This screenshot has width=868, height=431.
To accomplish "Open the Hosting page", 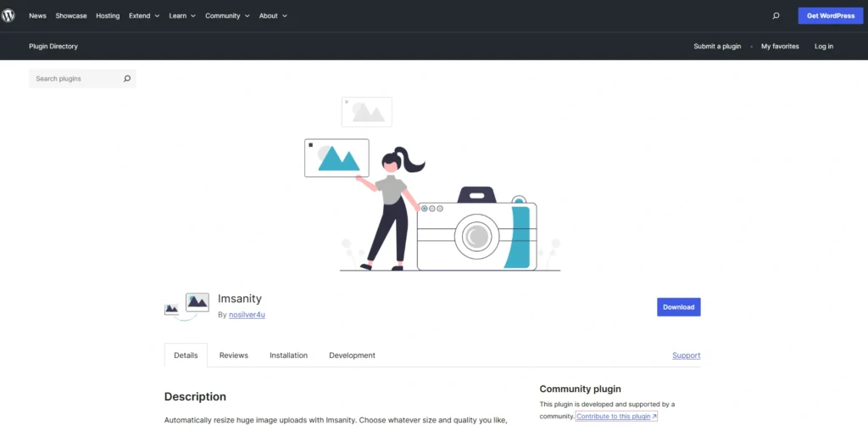I will click(x=108, y=16).
